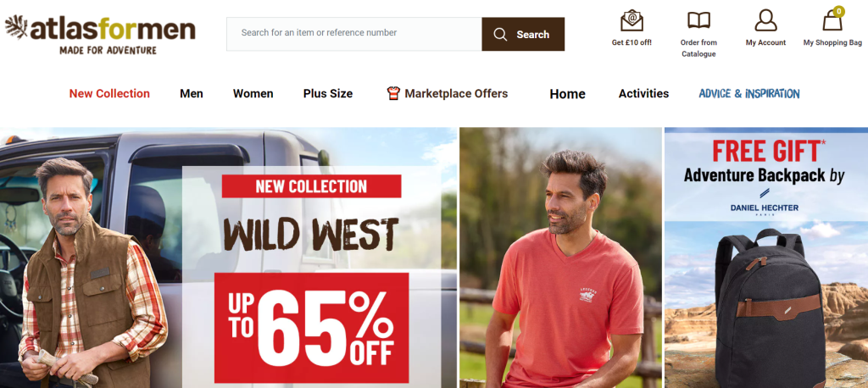
Task: Click the Marketplace Offers shirt icon
Action: pyautogui.click(x=393, y=93)
